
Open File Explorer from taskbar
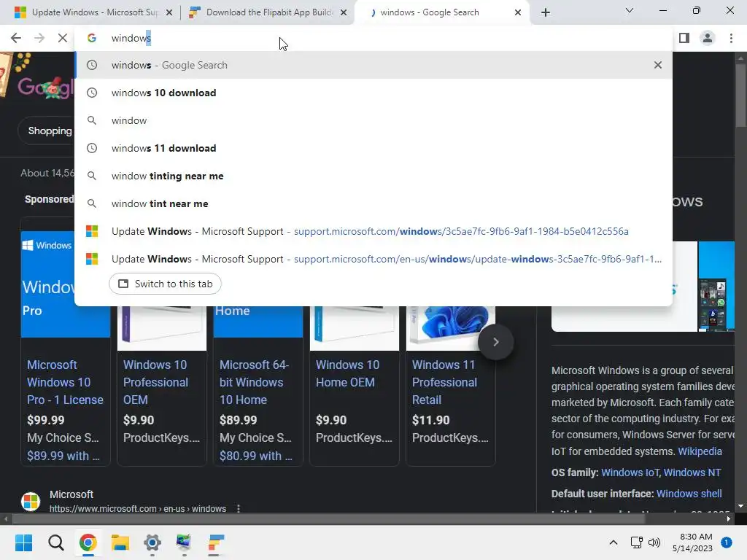pos(120,542)
